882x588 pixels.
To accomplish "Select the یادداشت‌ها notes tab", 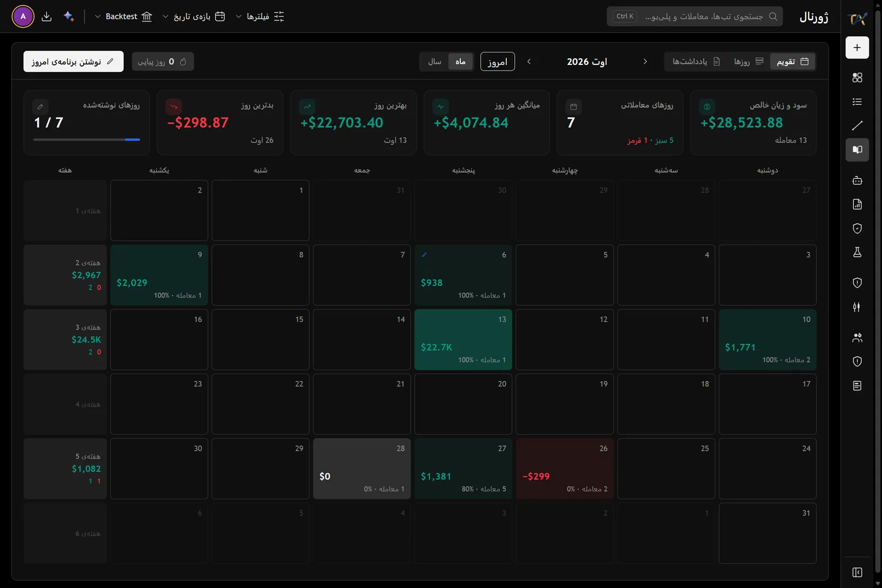I will tap(696, 62).
